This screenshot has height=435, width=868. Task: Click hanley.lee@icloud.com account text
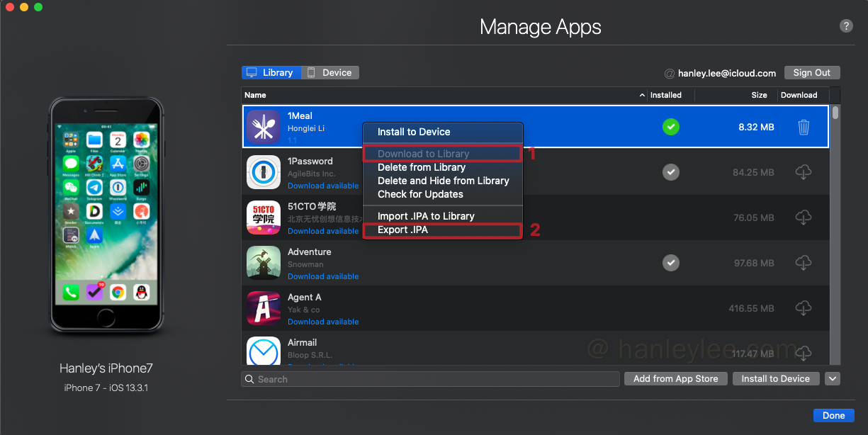727,73
